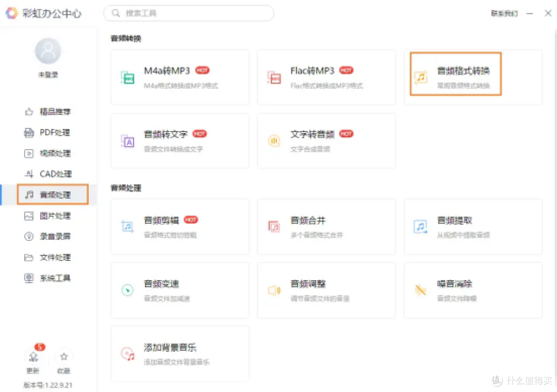Image resolution: width=557 pixels, height=392 pixels.
Task: Click the orange 噪音消除 icon
Action: tap(421, 290)
